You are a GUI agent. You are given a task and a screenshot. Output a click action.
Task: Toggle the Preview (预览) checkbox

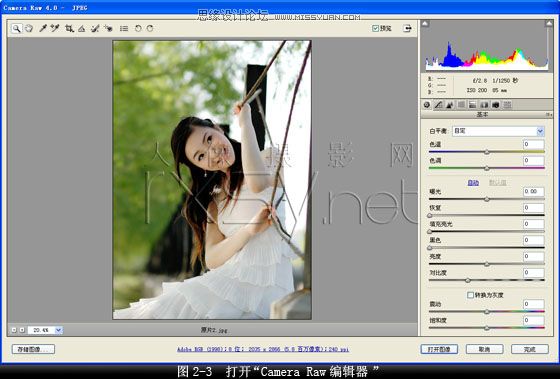pyautogui.click(x=375, y=28)
